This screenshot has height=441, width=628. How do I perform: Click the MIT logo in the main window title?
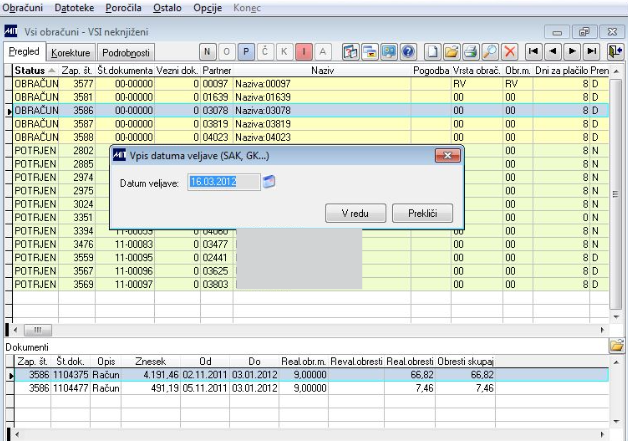pyautogui.click(x=10, y=31)
